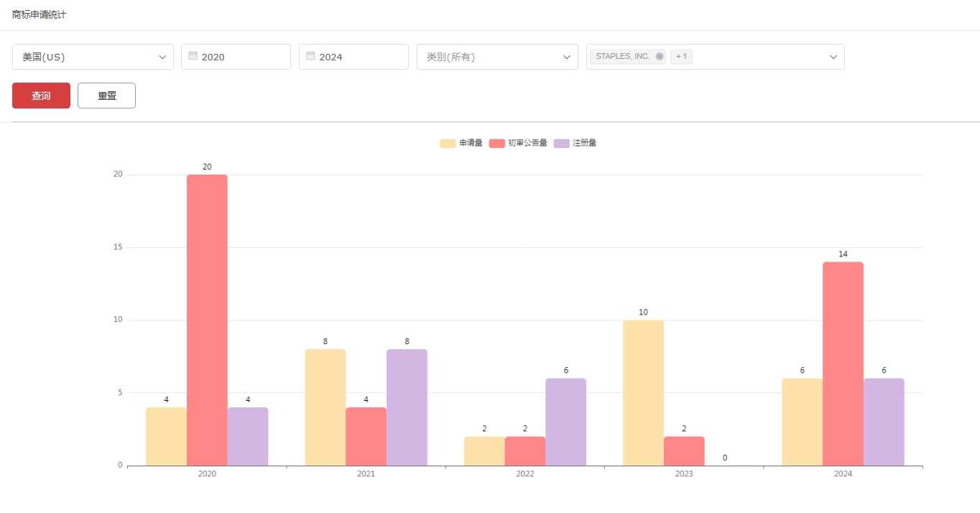Toggle the 初审公告量 legend entry
Image resolution: width=980 pixels, height=513 pixels.
(518, 143)
